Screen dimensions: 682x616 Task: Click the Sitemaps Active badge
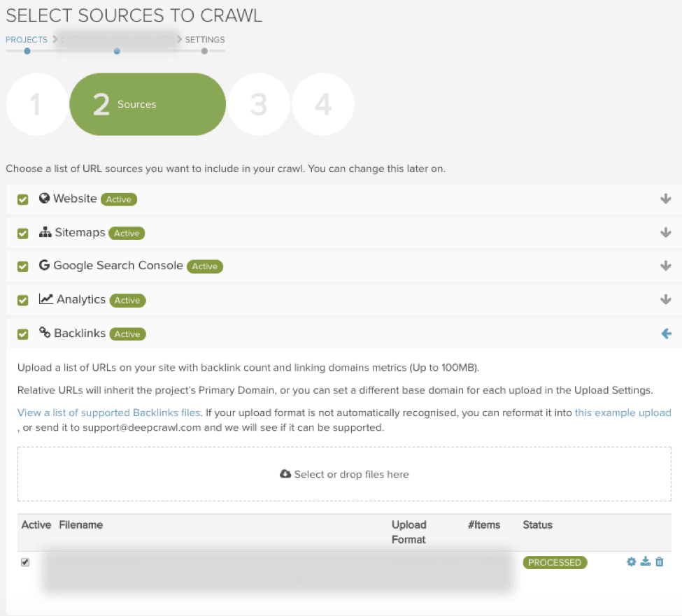point(127,233)
